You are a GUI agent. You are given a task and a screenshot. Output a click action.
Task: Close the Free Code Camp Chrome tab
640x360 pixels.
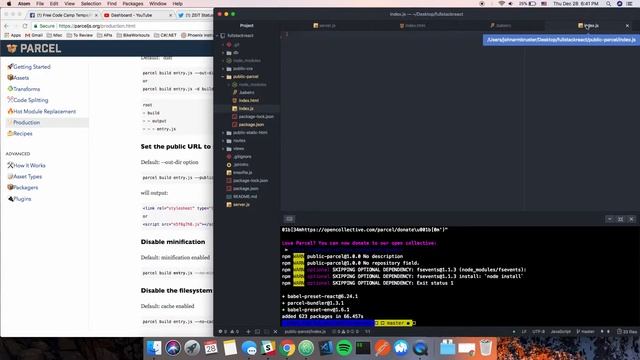(96, 15)
